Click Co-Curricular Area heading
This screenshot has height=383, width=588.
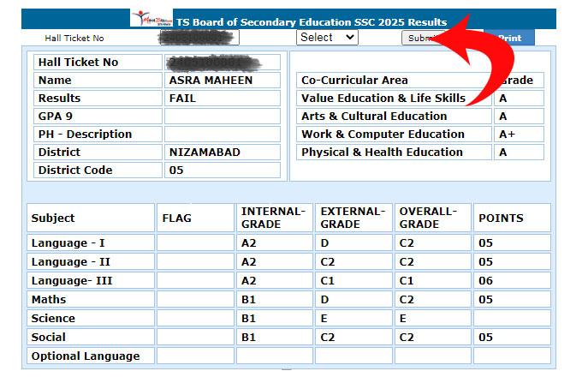point(354,81)
